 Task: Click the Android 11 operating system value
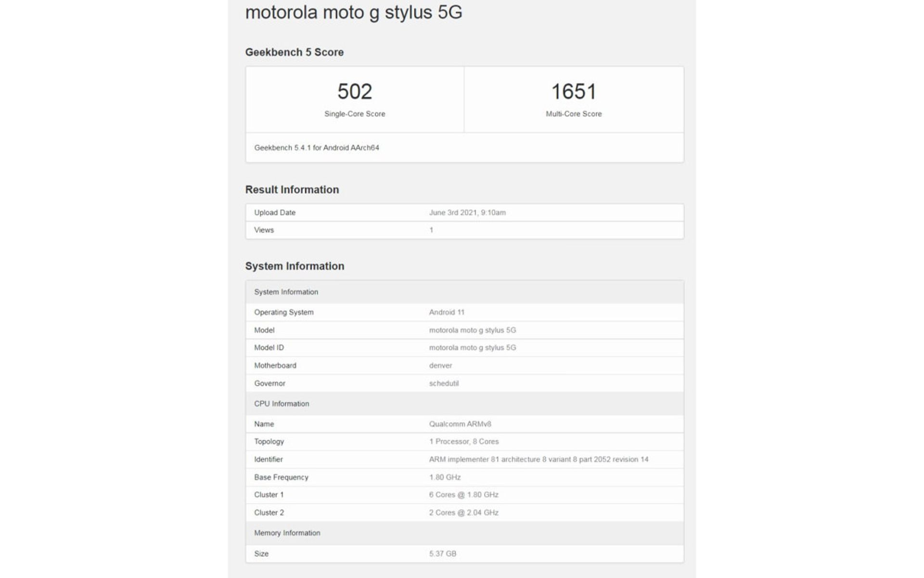click(x=447, y=312)
